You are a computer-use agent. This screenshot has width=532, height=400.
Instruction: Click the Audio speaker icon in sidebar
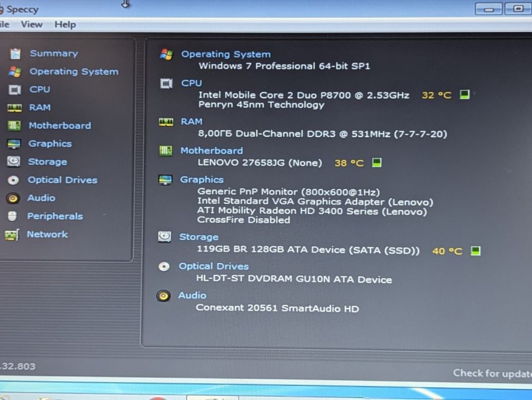(x=13, y=198)
